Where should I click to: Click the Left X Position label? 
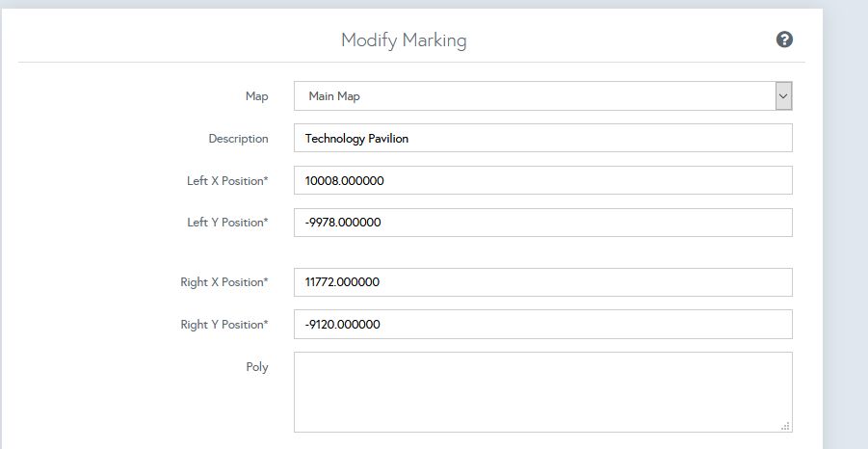[x=227, y=181]
